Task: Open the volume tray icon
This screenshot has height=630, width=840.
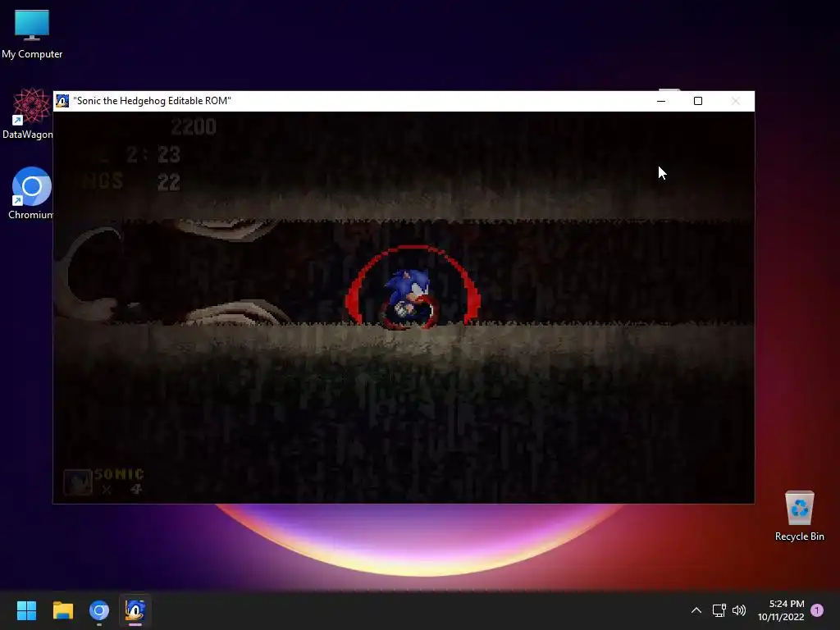Action: (739, 610)
